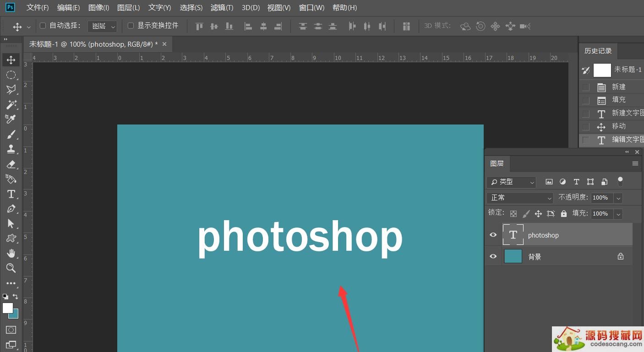
Task: Select the Pen tool
Action: [11, 209]
